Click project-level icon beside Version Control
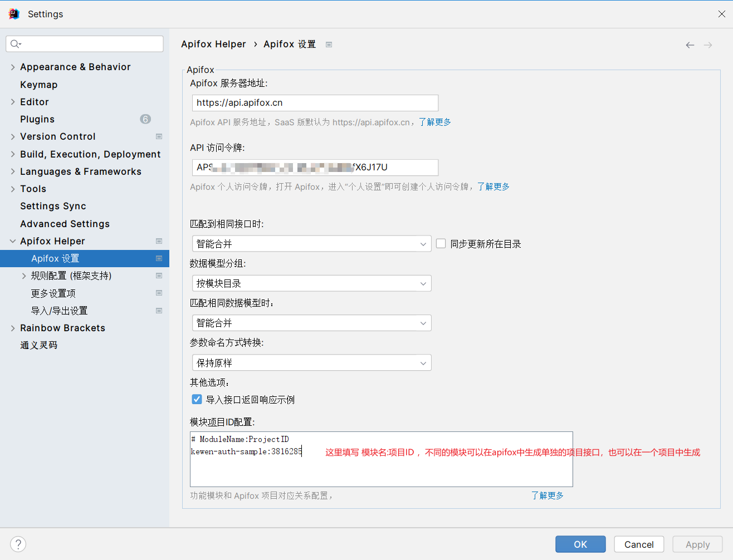The height and width of the screenshot is (560, 733). pos(159,136)
